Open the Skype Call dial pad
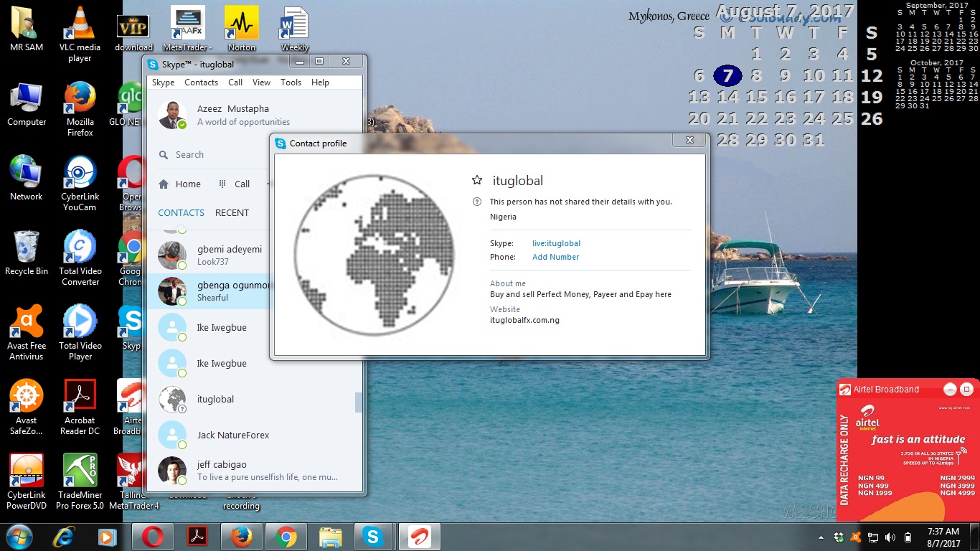Image resolution: width=980 pixels, height=551 pixels. coord(235,184)
